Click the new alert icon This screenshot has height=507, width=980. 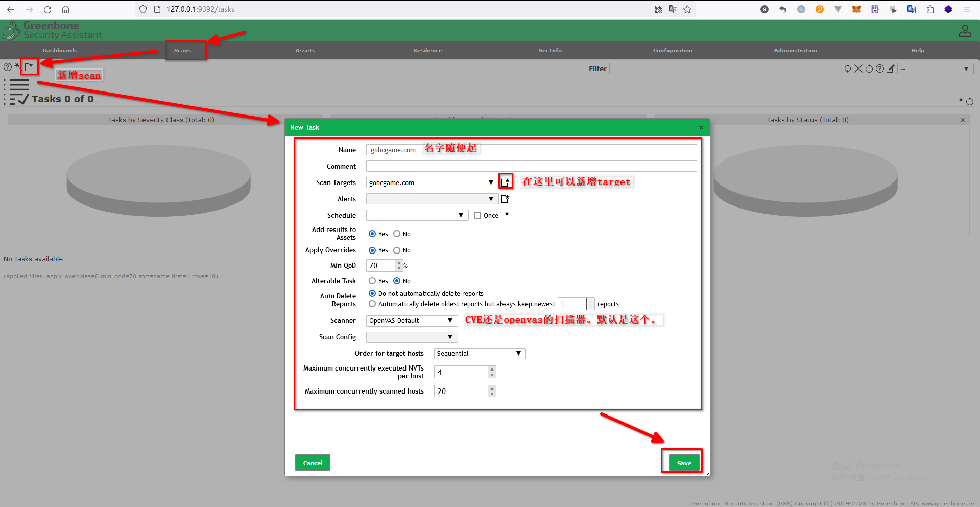[x=505, y=199]
